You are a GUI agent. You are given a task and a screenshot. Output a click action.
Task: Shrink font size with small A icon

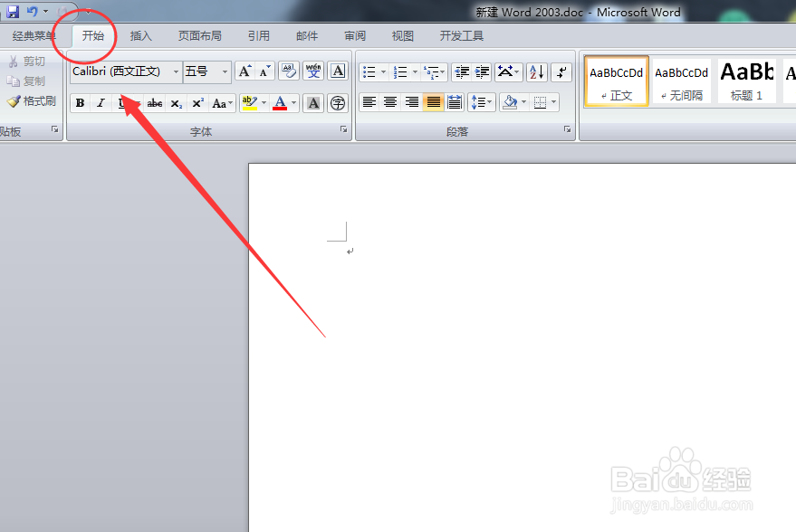click(x=264, y=71)
